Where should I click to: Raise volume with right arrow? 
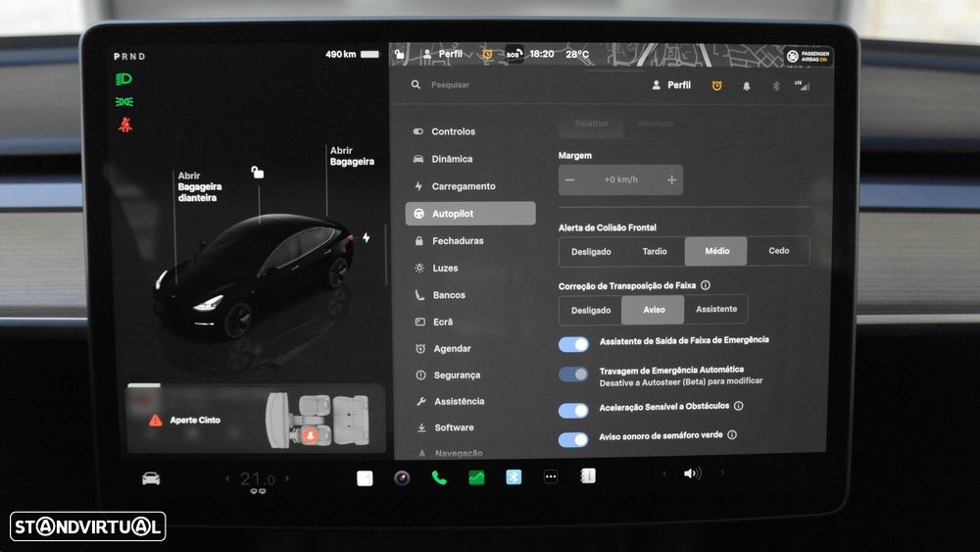[722, 473]
